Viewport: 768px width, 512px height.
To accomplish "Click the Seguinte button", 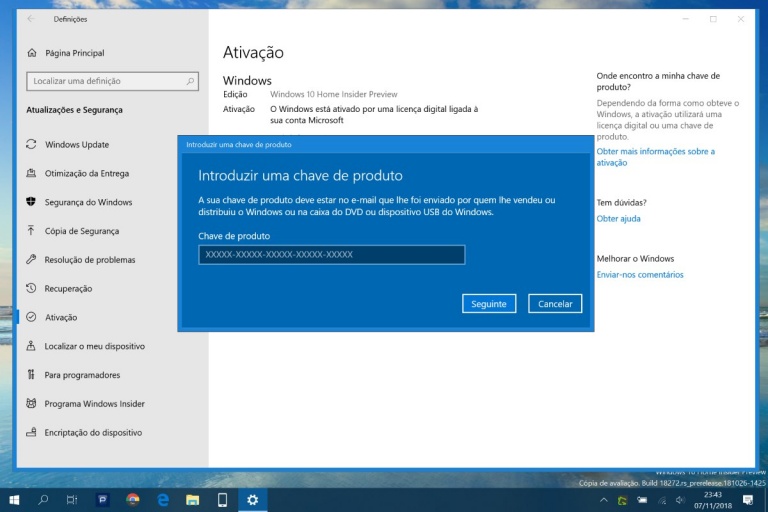I will coord(489,304).
